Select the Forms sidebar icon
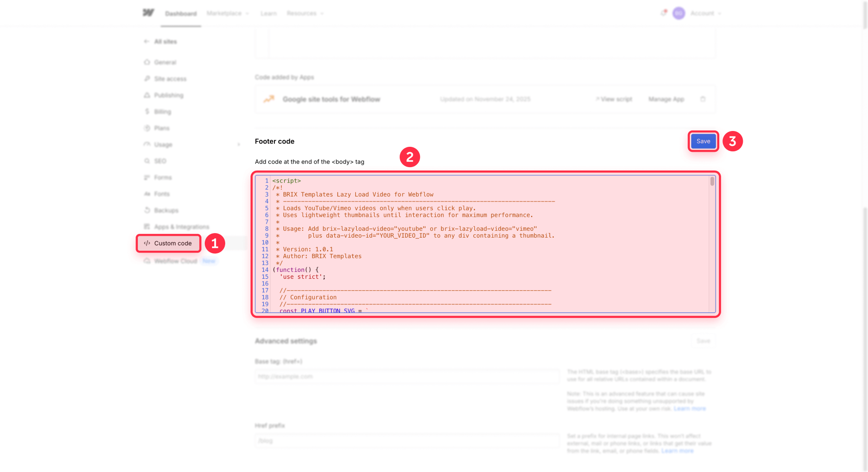Image resolution: width=868 pixels, height=472 pixels. pos(147,177)
